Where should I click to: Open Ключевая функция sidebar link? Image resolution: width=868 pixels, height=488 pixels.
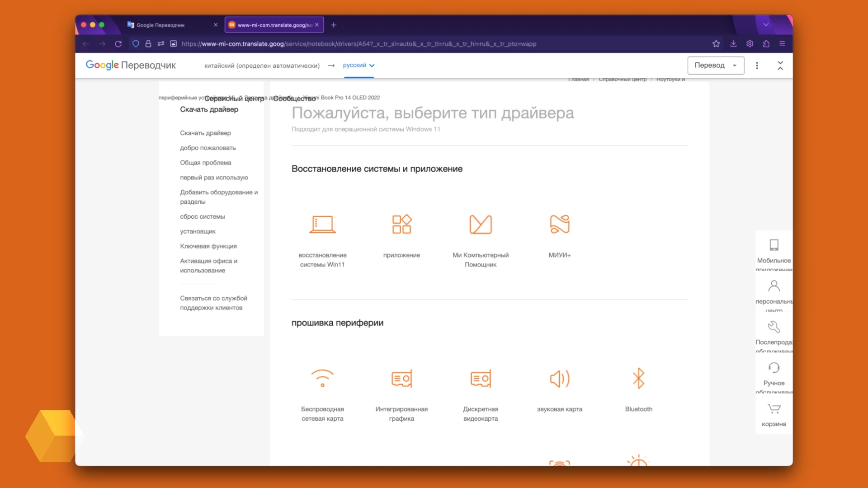pos(208,246)
